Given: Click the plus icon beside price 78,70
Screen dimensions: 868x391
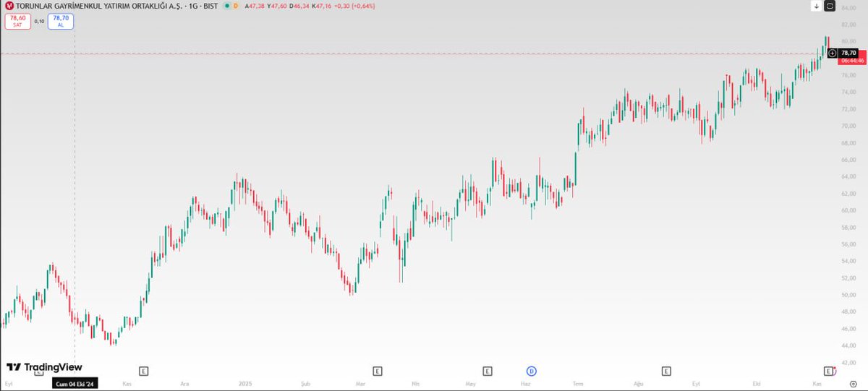Looking at the screenshot, I should [833, 53].
